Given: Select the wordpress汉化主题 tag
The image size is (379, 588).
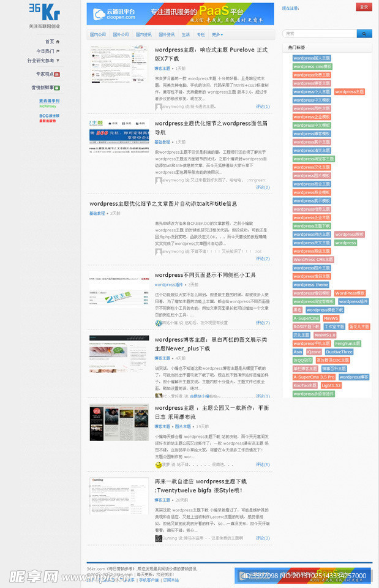Looking at the screenshot, I should click(312, 167).
